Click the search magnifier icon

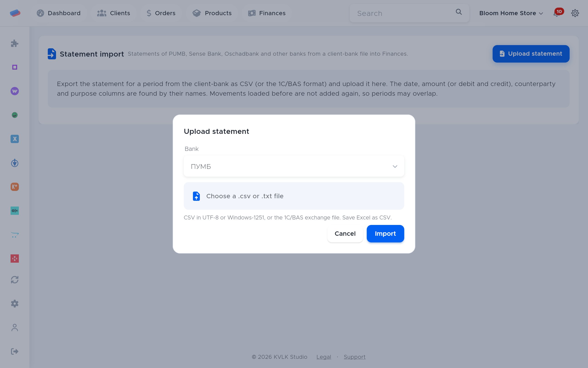(458, 12)
